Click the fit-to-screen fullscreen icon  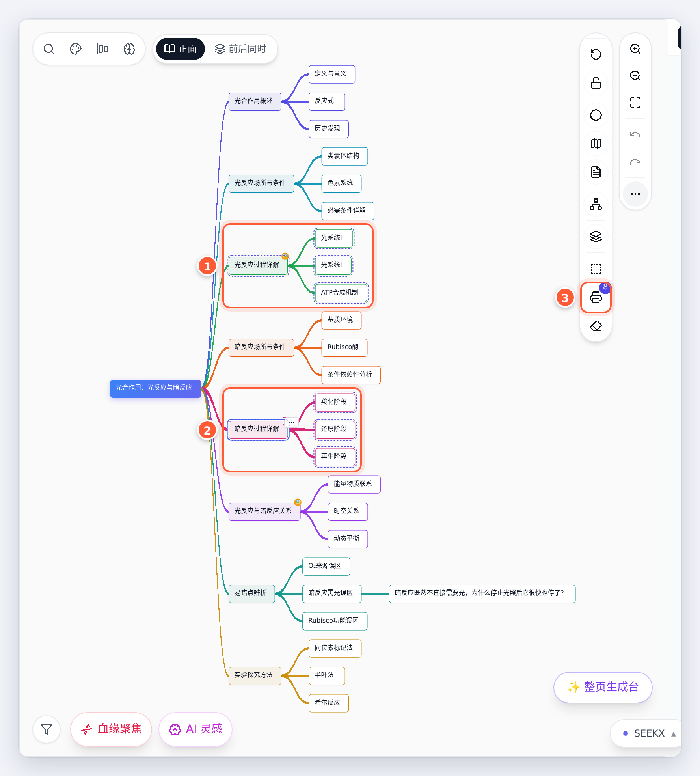(635, 103)
